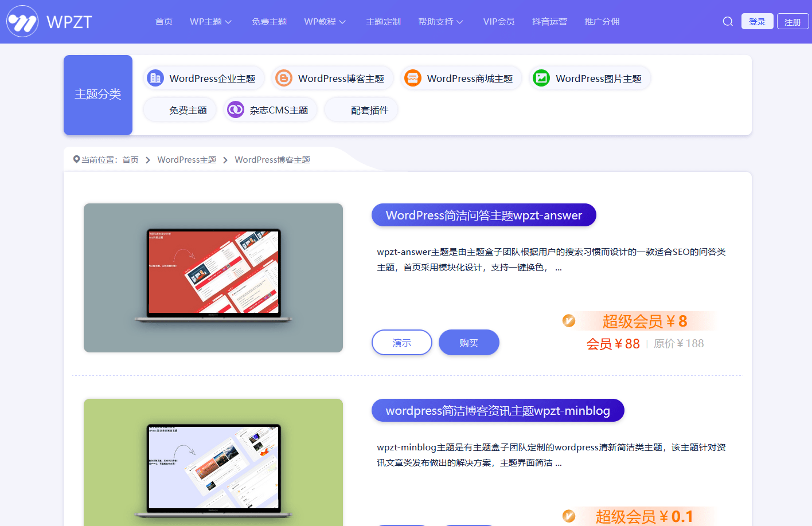Go to 首页 in top navigation
Image resolution: width=812 pixels, height=526 pixels.
coord(164,21)
